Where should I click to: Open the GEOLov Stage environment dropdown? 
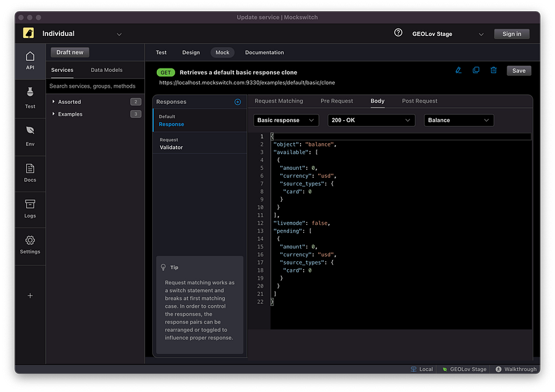(448, 34)
